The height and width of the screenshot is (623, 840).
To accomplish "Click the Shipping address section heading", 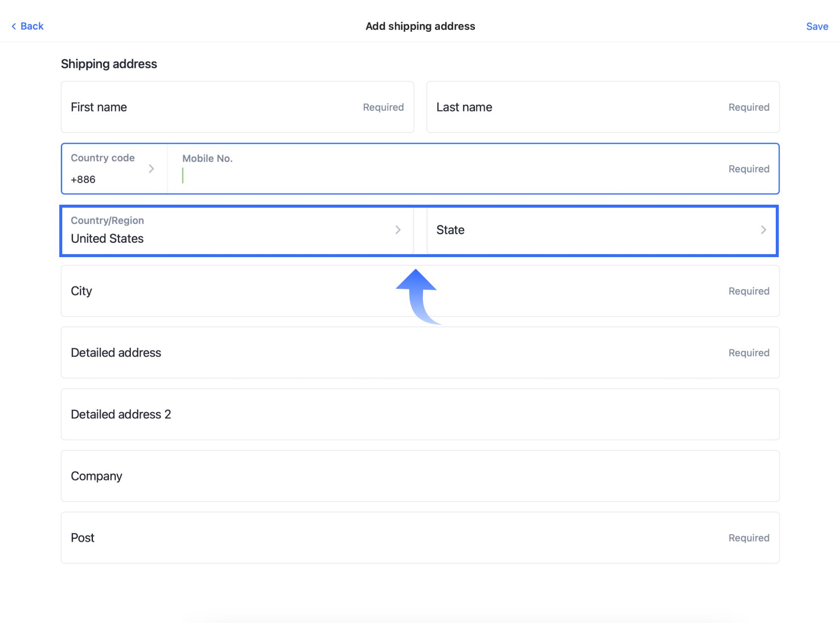I will (x=109, y=64).
